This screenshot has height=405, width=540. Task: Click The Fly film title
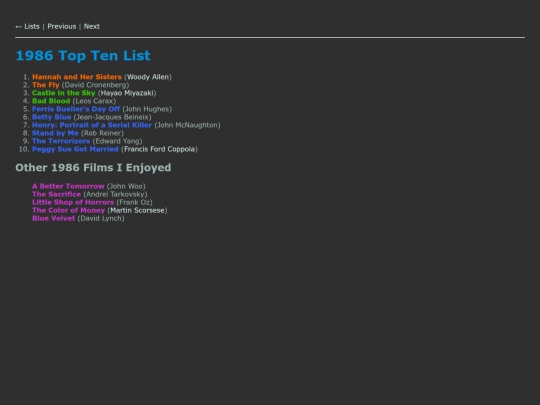click(x=46, y=85)
